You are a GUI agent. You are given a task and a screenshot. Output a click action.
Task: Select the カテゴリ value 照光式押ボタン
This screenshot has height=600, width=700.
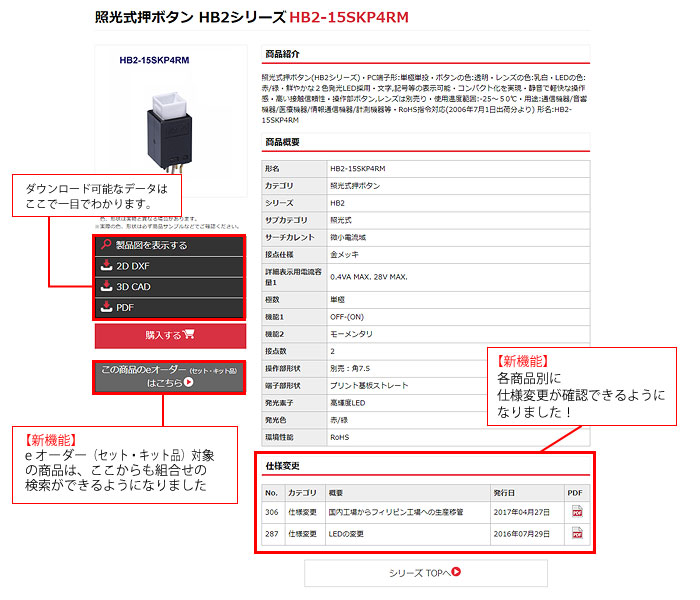[x=355, y=186]
